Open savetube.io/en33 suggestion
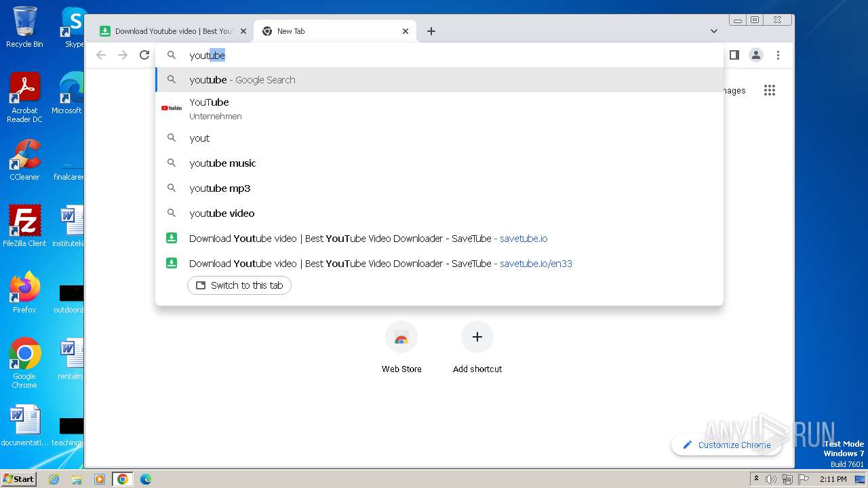 pyautogui.click(x=439, y=264)
